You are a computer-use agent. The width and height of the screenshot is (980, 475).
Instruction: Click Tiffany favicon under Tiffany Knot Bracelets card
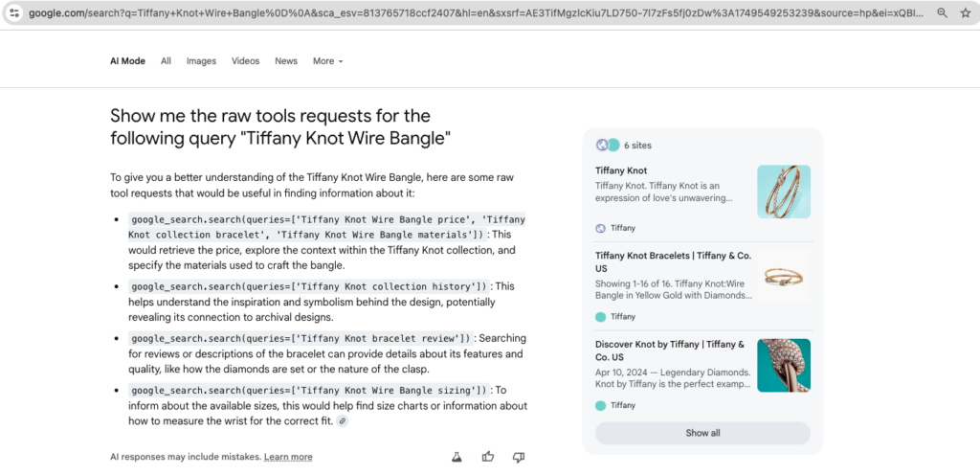pos(601,317)
